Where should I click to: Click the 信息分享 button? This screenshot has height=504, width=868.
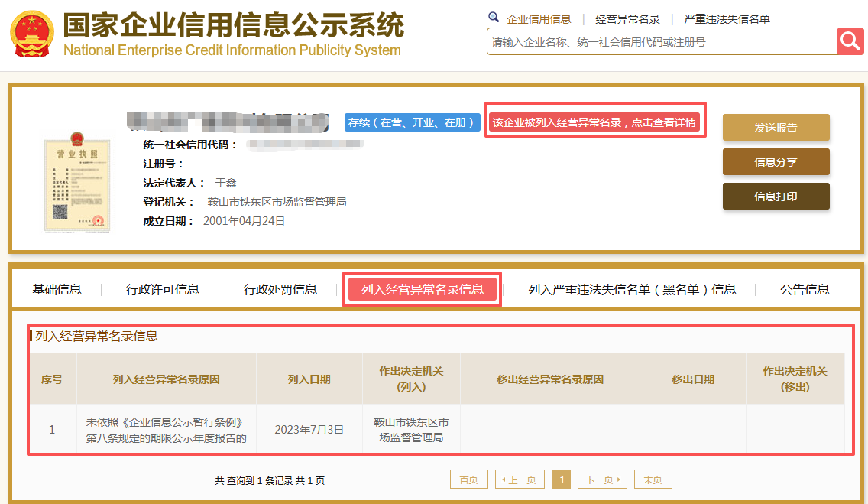coord(776,162)
